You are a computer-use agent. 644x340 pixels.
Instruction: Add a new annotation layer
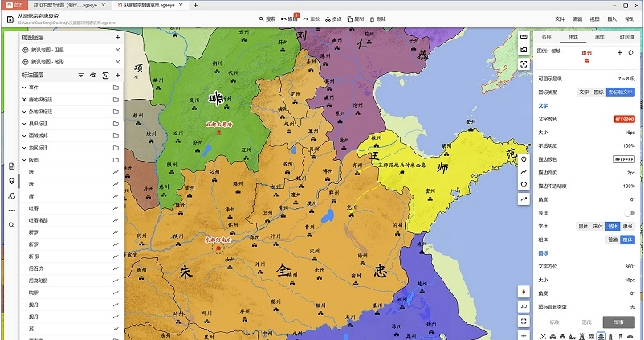pos(117,76)
